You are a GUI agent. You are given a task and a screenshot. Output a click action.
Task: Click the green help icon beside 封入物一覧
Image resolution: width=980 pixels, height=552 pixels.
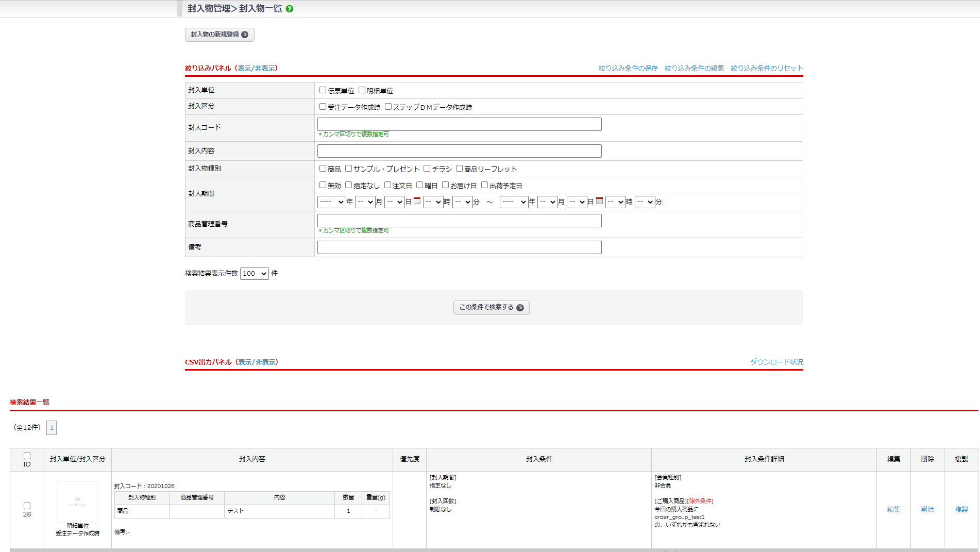pos(290,9)
